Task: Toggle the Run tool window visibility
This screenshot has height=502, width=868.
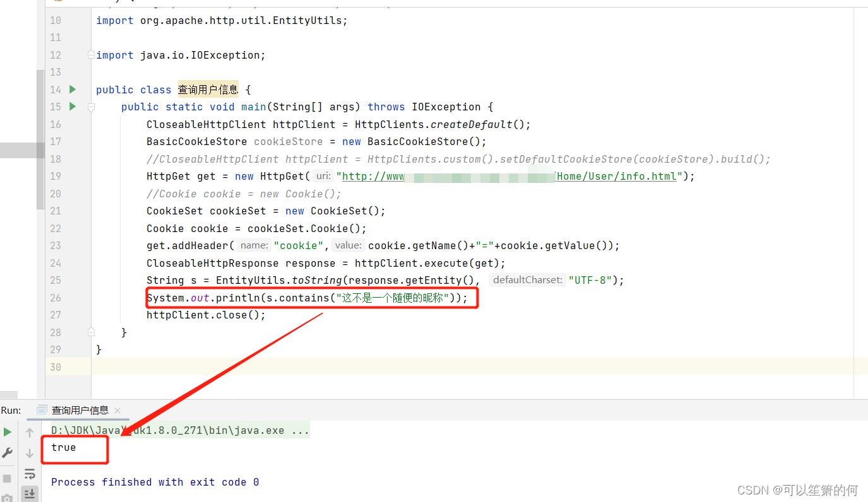Action: click(x=11, y=410)
